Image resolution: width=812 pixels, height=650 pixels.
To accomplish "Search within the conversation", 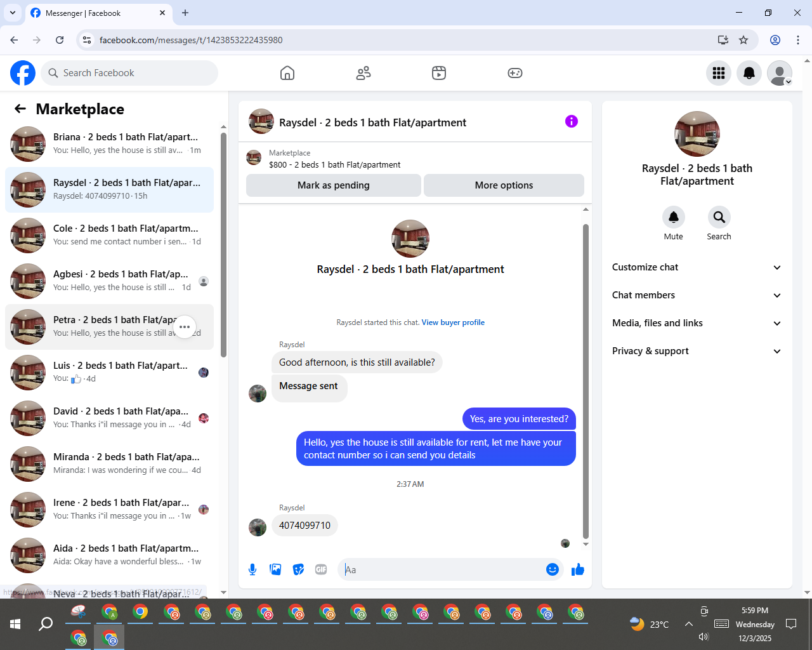I will coord(719,217).
